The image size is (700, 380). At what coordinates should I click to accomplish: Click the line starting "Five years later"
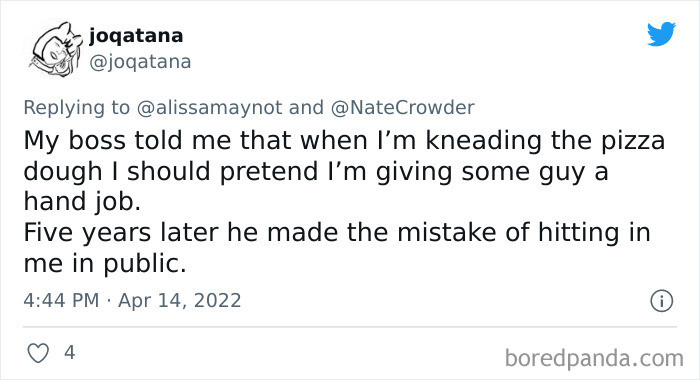click(337, 233)
